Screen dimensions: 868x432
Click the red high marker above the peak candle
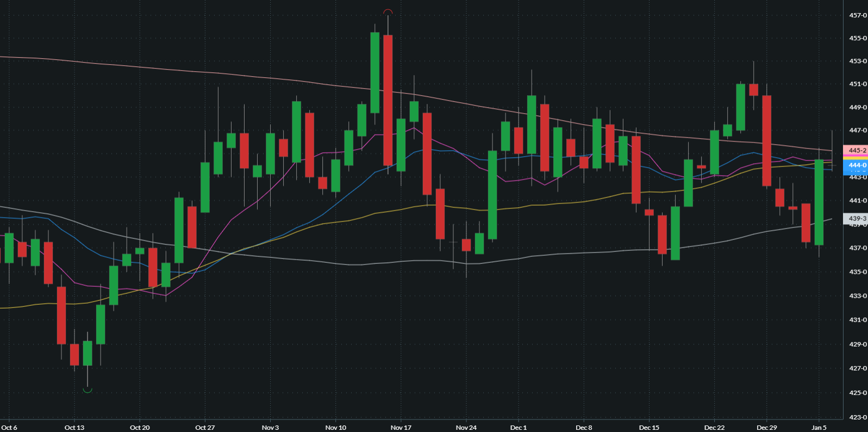(388, 12)
